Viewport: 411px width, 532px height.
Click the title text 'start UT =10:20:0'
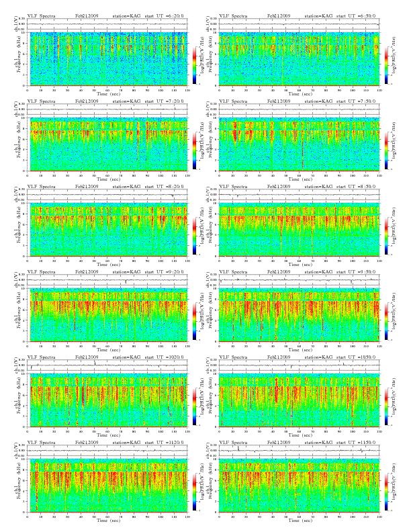pyautogui.click(x=164, y=357)
